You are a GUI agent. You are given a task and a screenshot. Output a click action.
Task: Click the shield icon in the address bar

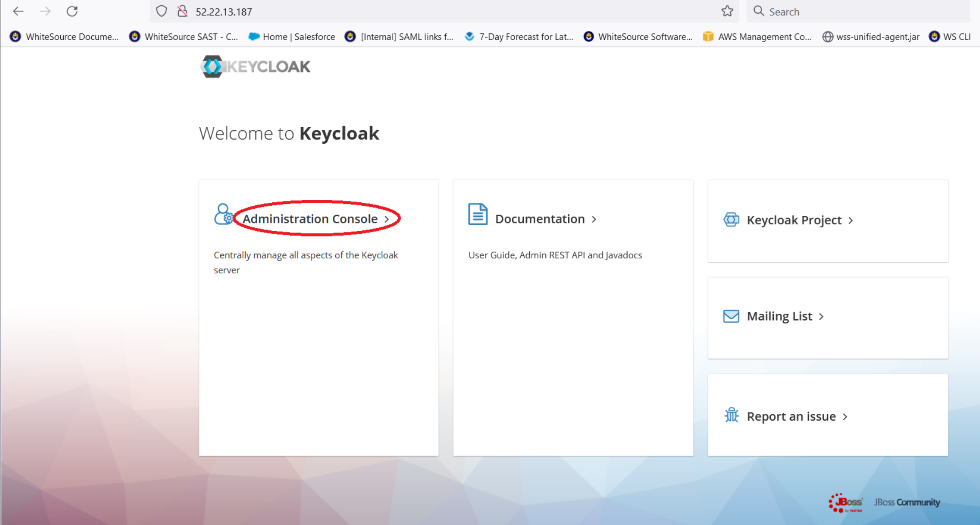point(161,11)
